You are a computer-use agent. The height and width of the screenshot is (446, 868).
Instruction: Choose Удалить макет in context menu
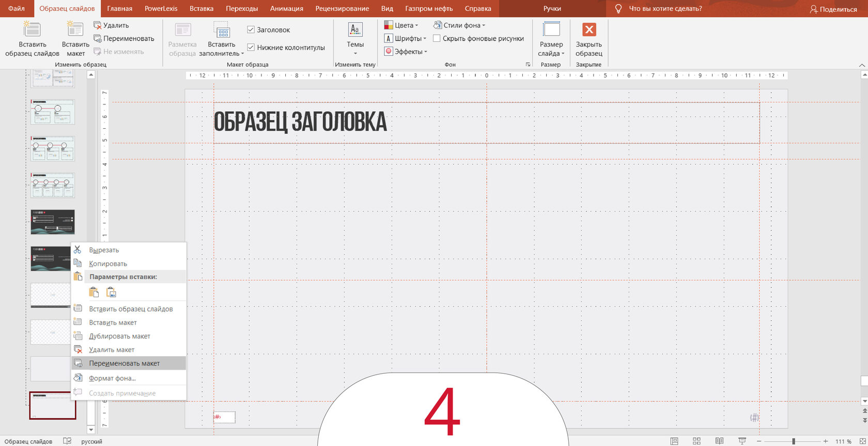129,349
